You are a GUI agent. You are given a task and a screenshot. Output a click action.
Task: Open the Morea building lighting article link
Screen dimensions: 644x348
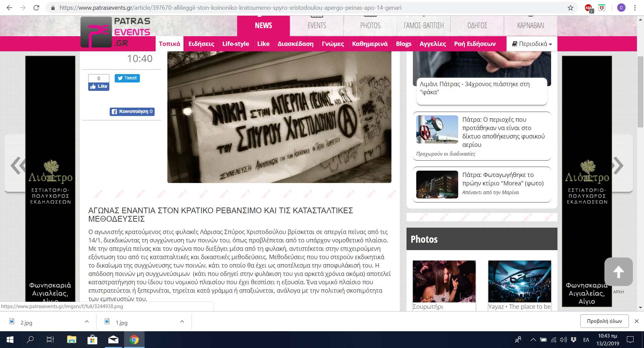point(502,179)
